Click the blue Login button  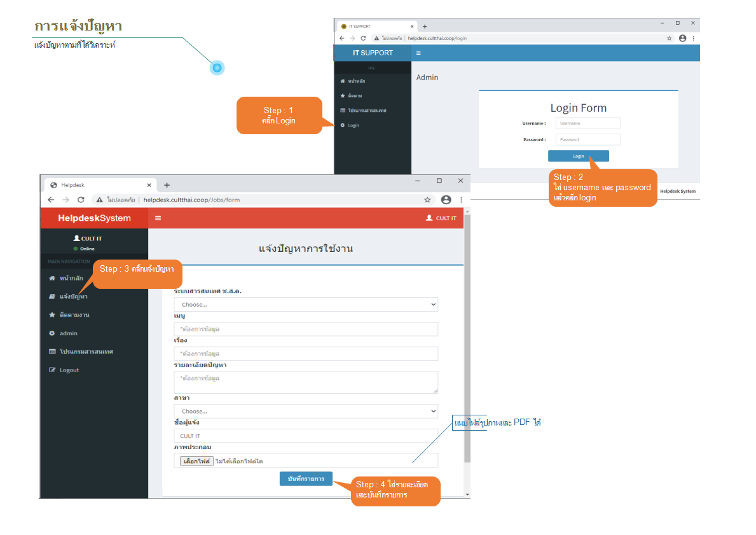click(578, 156)
